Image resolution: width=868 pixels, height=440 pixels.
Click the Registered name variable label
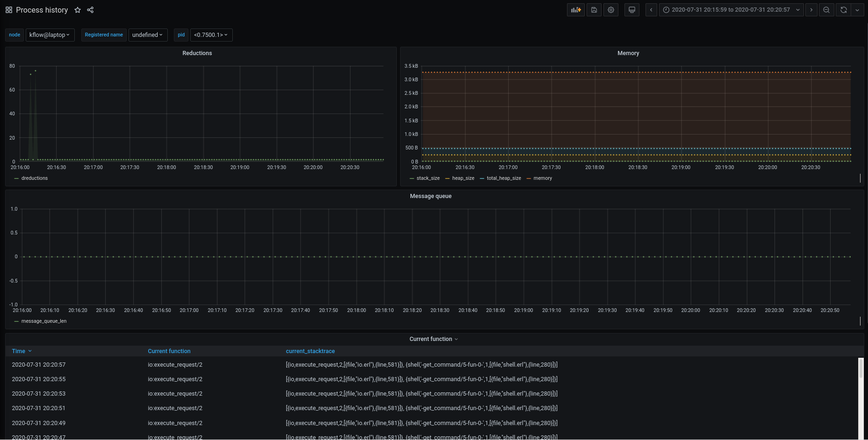click(104, 35)
